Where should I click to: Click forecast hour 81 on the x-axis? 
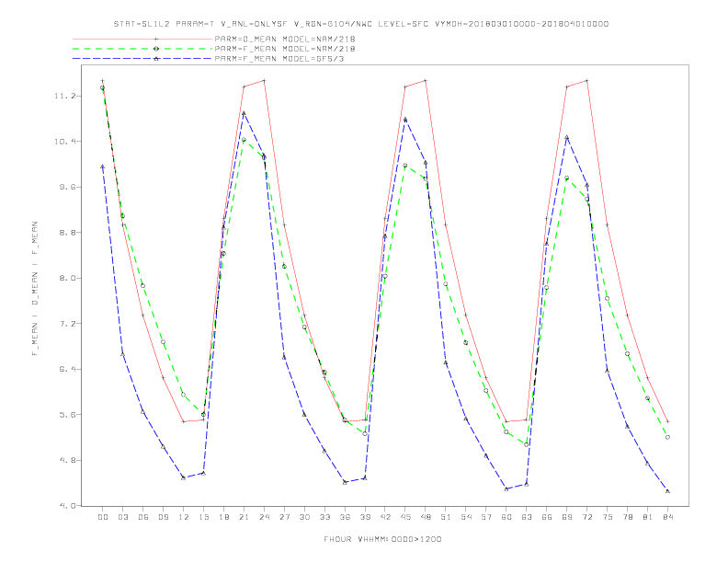click(648, 517)
